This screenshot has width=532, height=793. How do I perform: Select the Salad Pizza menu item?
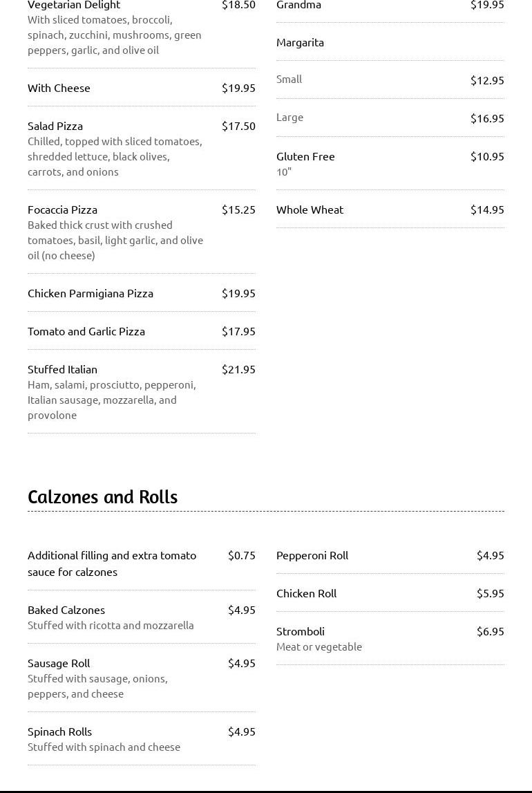pyautogui.click(x=55, y=126)
